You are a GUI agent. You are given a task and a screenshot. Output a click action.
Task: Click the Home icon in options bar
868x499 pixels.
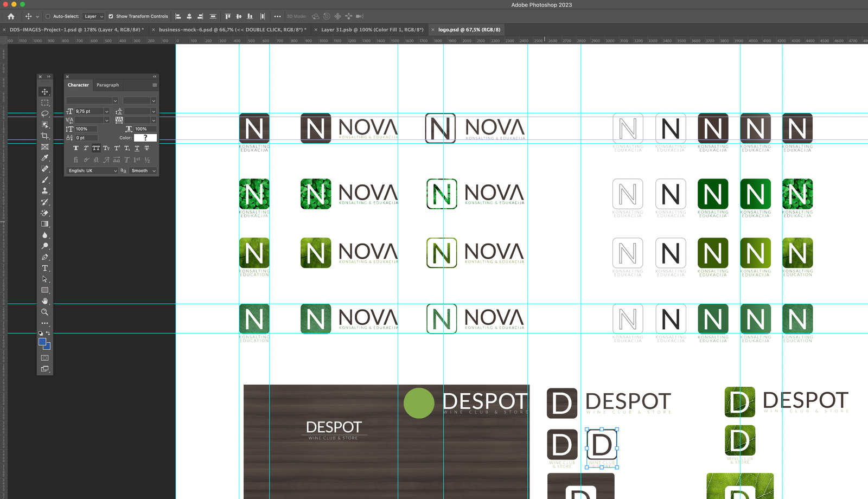(11, 16)
